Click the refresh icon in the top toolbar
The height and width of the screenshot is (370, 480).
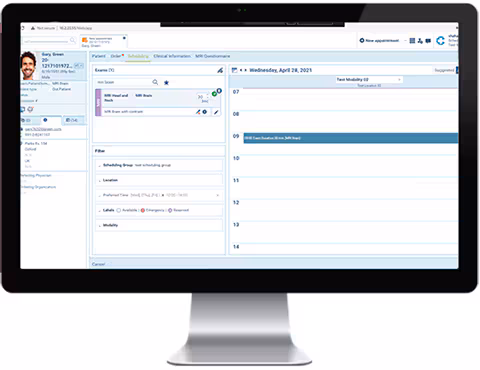tap(440, 41)
